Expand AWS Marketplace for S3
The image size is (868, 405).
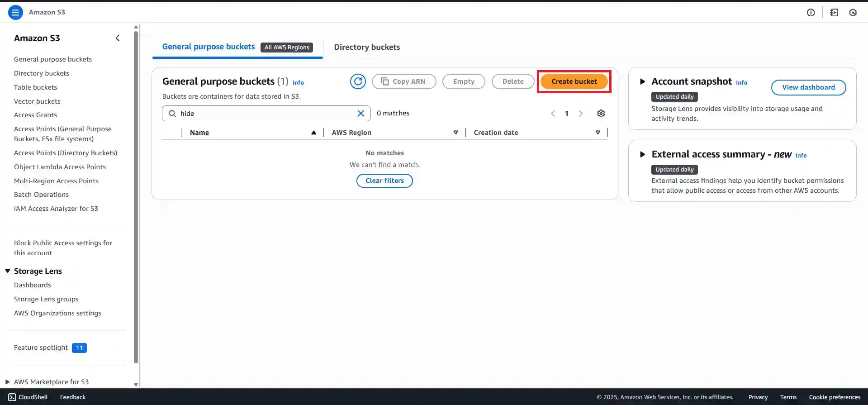(x=7, y=382)
